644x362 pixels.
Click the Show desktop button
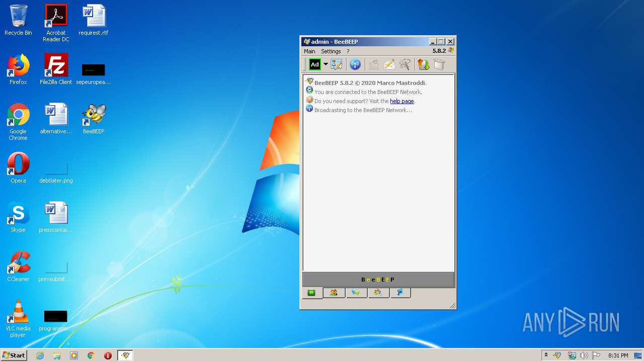click(x=638, y=355)
